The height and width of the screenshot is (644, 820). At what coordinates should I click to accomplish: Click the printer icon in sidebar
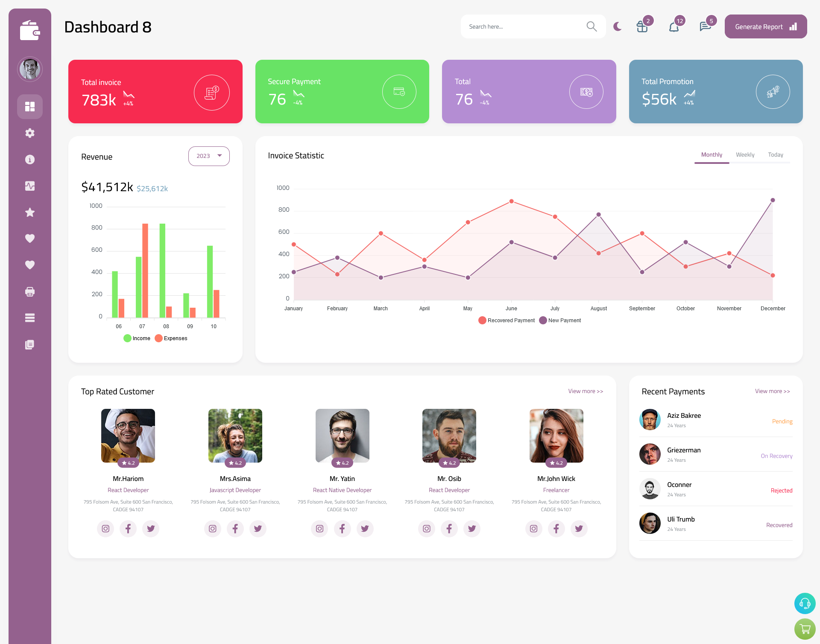tap(29, 291)
